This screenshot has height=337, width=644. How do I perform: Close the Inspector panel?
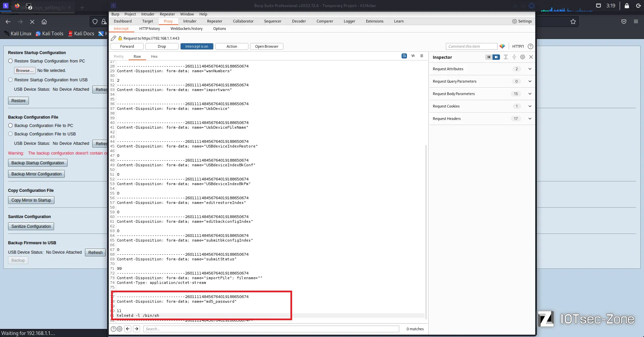pyautogui.click(x=531, y=57)
